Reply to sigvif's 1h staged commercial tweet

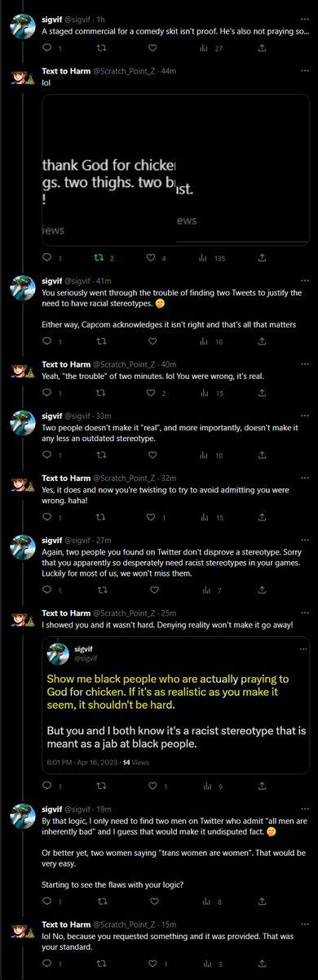(x=46, y=49)
